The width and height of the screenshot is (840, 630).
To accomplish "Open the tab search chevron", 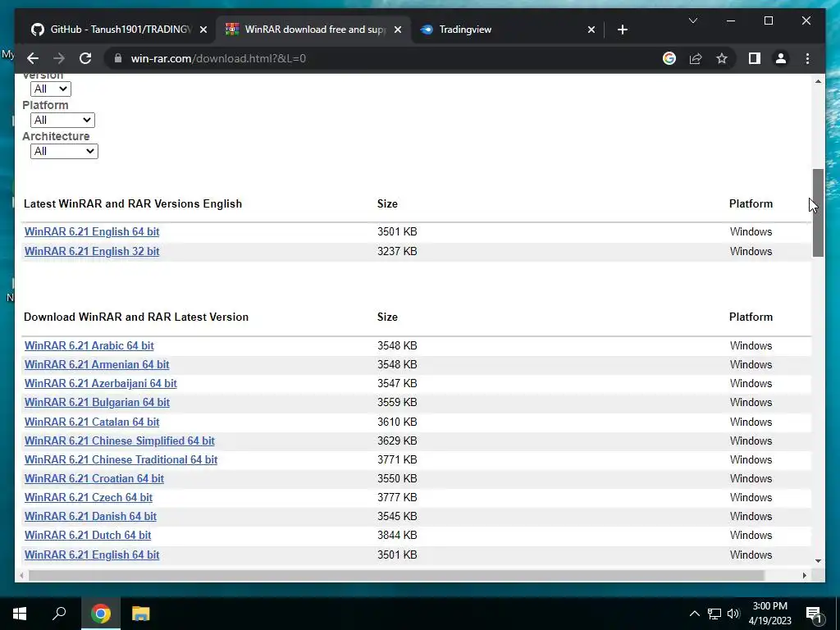I will 692,21.
